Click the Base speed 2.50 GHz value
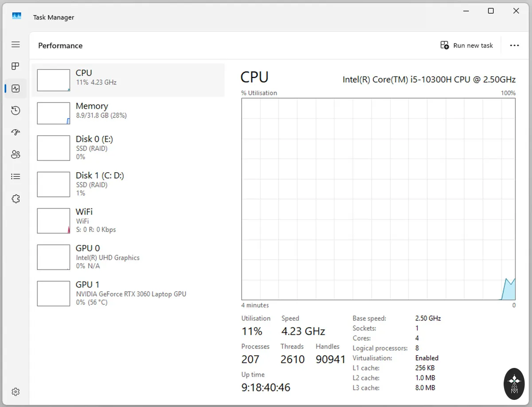This screenshot has width=532, height=407. tap(428, 318)
